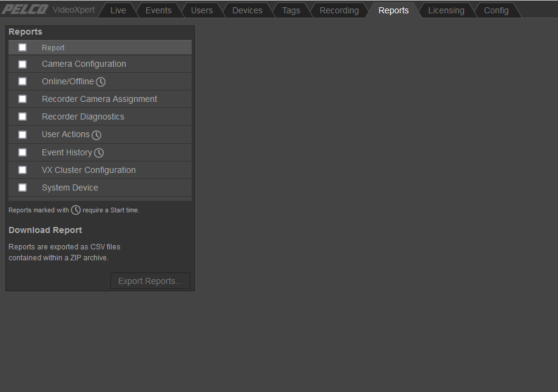Enable the VX Cluster Configuration checkbox
The height and width of the screenshot is (392, 558).
point(22,170)
